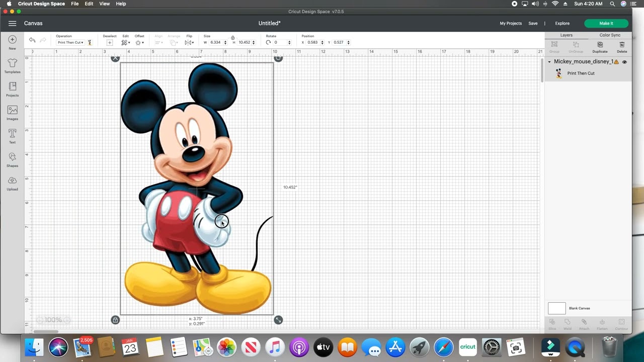Image resolution: width=644 pixels, height=362 pixels.
Task: Open the Offset dropdown
Action: 139,43
